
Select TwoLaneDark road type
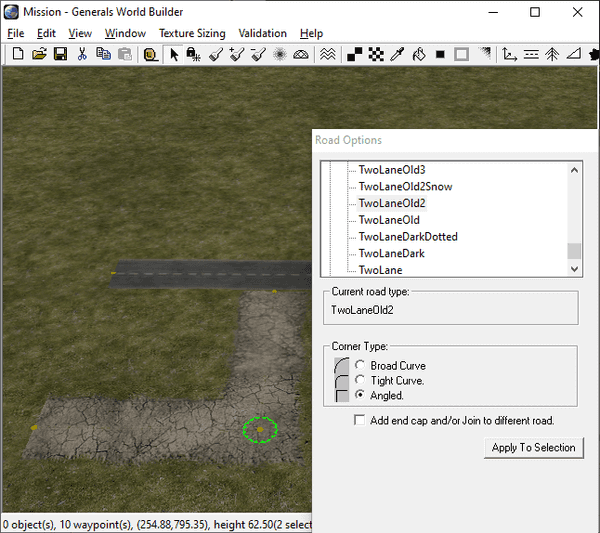(x=391, y=253)
